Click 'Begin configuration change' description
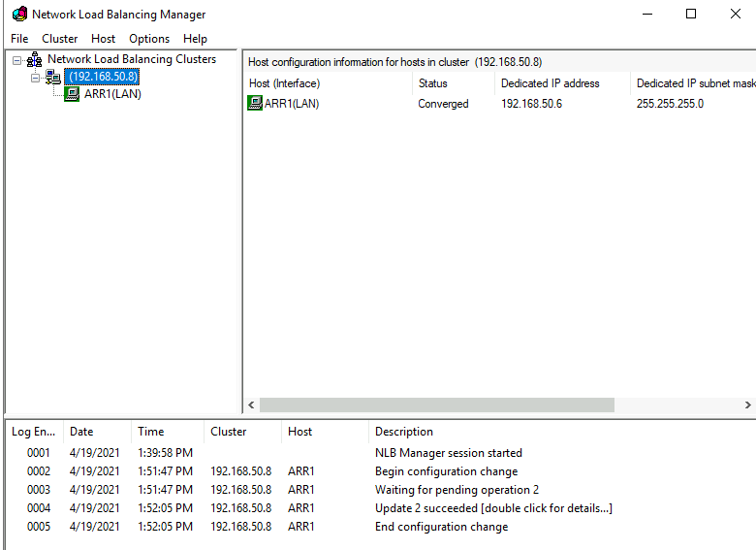The width and height of the screenshot is (756, 550). (447, 471)
